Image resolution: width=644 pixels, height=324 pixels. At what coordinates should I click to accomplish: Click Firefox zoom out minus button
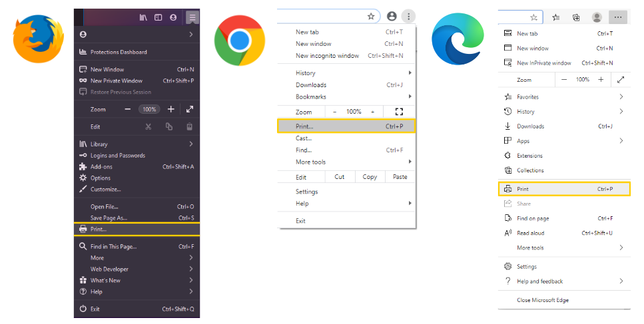128,110
